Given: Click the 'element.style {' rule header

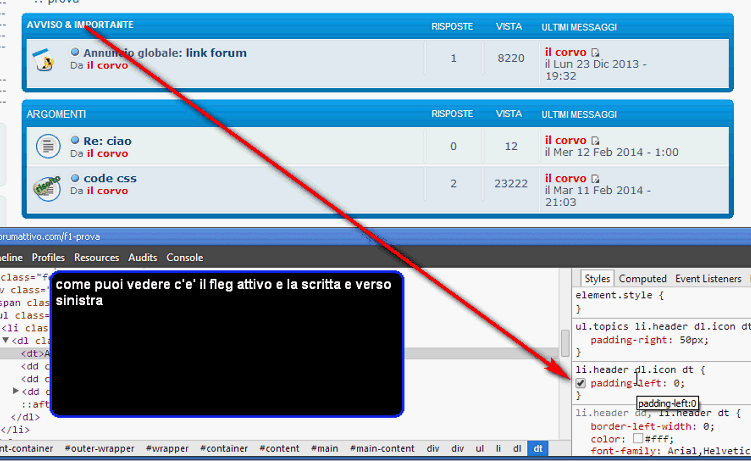Looking at the screenshot, I should coord(619,295).
